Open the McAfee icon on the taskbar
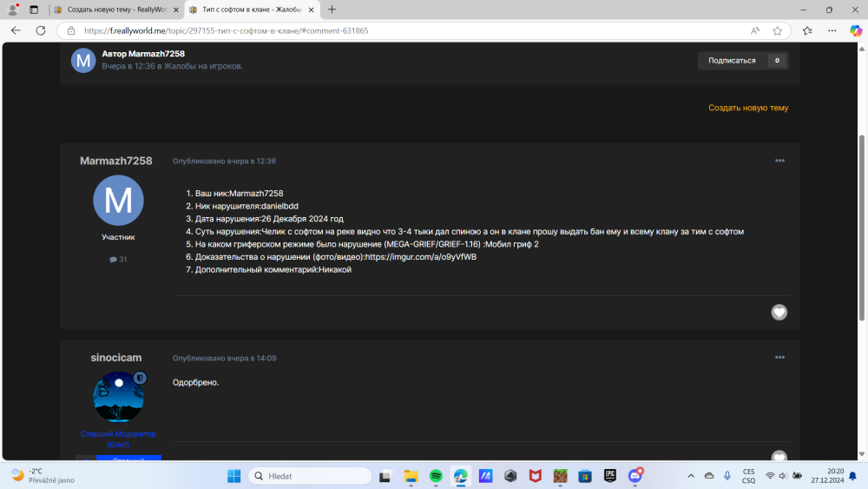 pos(536,476)
